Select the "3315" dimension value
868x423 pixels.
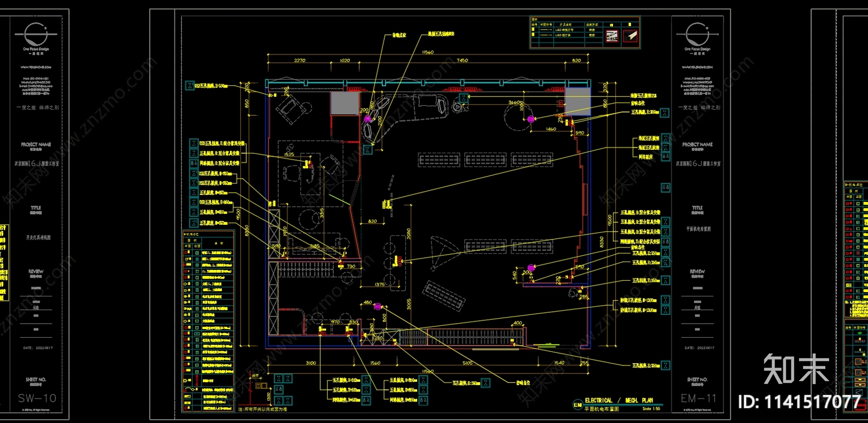pos(322,213)
